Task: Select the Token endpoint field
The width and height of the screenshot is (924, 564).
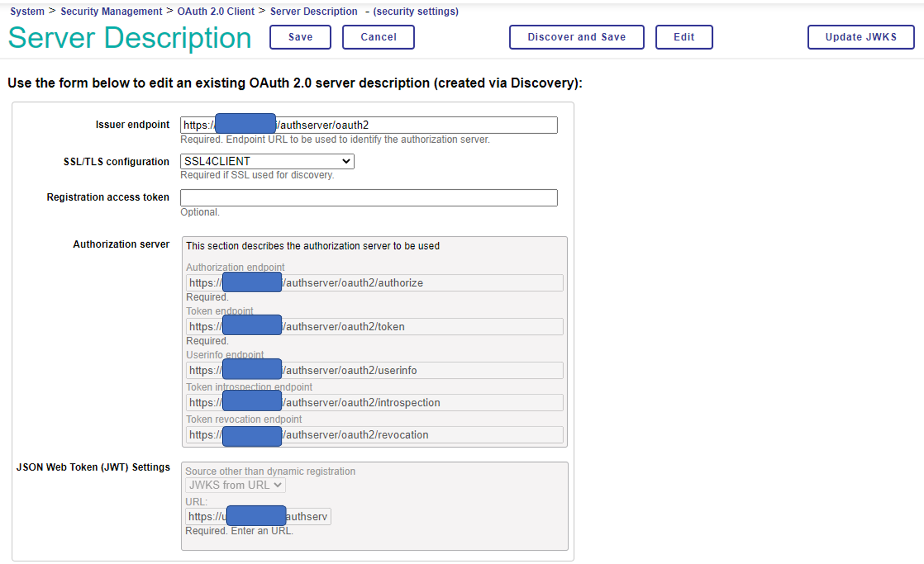Action: click(x=423, y=327)
